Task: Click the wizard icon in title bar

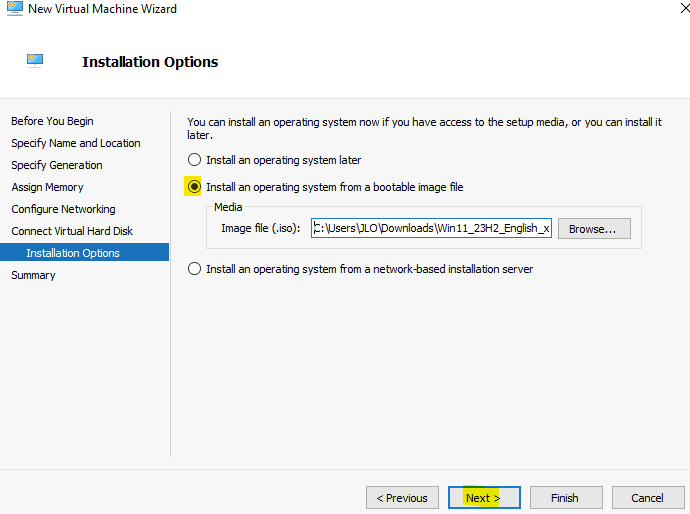Action: coord(15,8)
